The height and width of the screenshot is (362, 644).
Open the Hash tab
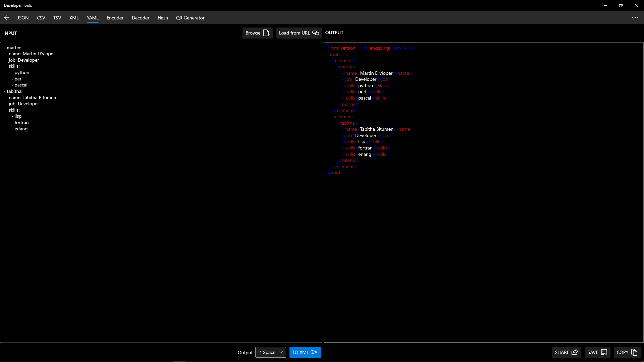[x=163, y=18]
